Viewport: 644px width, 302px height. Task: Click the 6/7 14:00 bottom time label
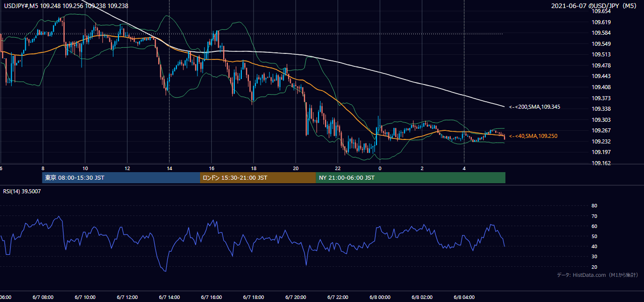pyautogui.click(x=169, y=297)
